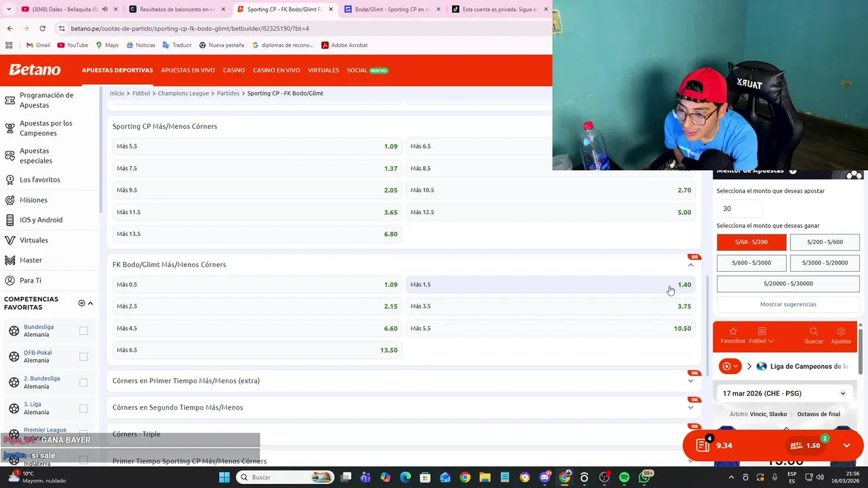Image resolution: width=868 pixels, height=488 pixels.
Task: Open Virtuales sidebar icon
Action: coord(9,240)
